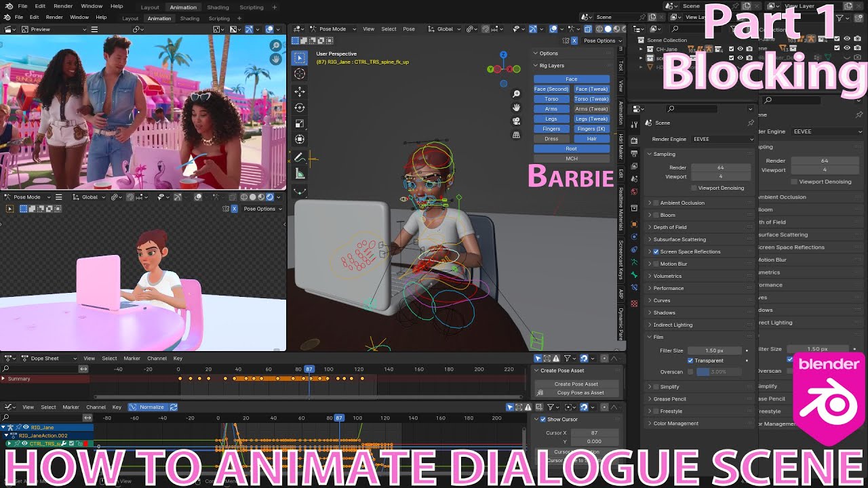Screen dimensions: 868x488
Task: Click the pin icon beside Scene header
Action: pyautogui.click(x=750, y=123)
